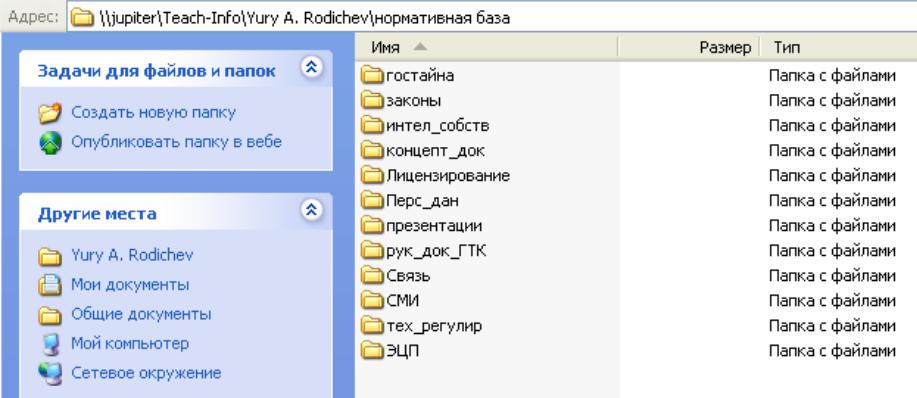917x398 pixels.
Task: Sort by the Имя column header
Action: click(x=487, y=47)
